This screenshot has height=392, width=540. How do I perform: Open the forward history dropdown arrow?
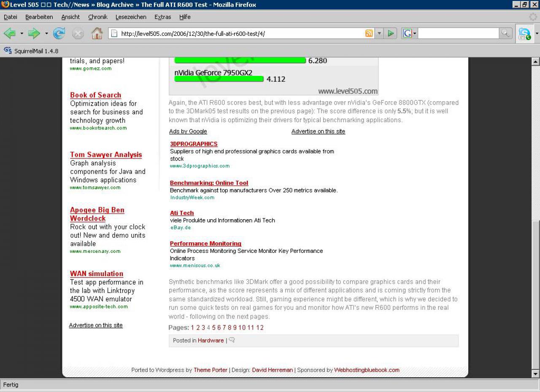pyautogui.click(x=46, y=34)
